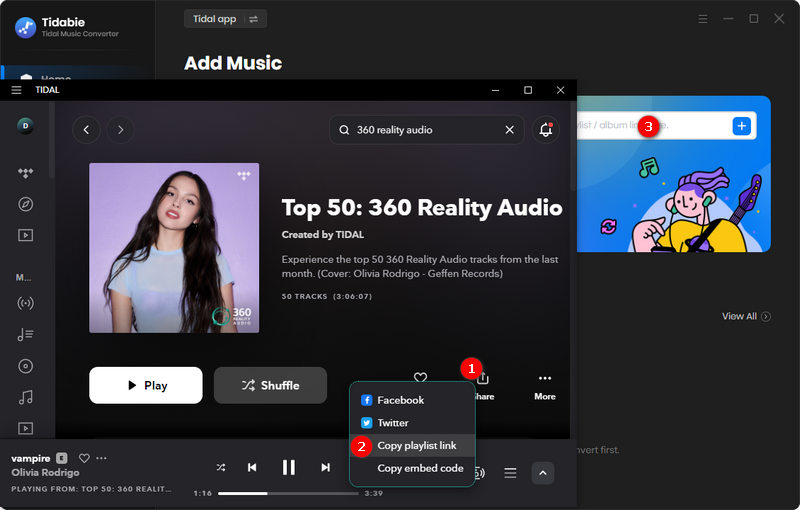
Task: Click the Share icon on the playlist
Action: (x=483, y=378)
